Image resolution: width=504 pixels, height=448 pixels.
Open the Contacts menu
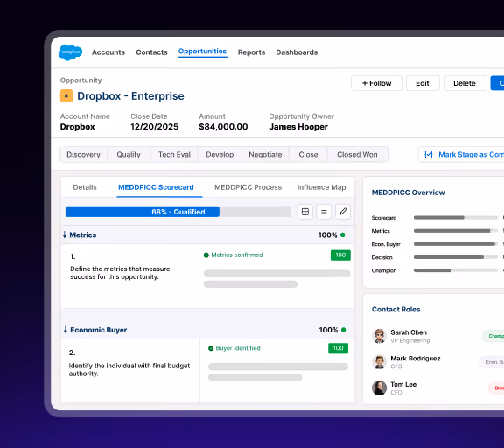click(x=151, y=52)
